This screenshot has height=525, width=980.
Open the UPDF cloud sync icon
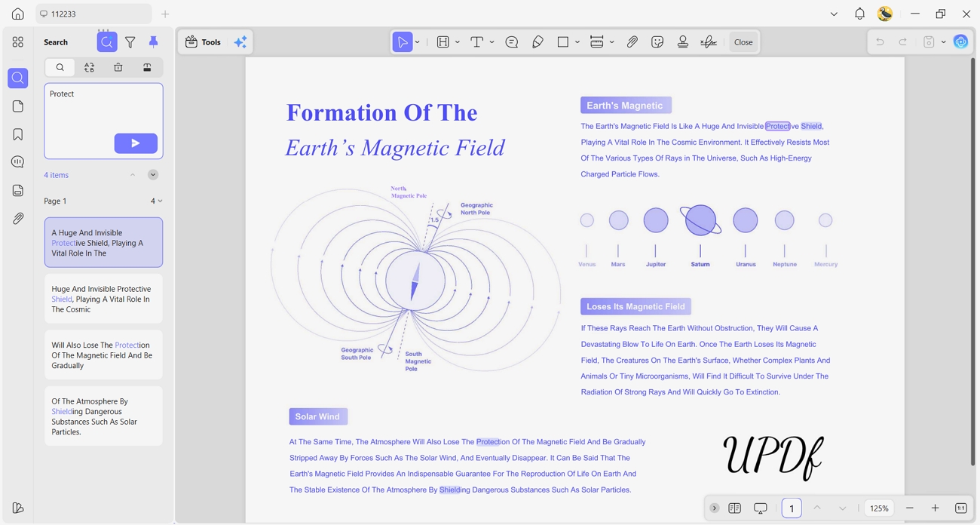(960, 42)
